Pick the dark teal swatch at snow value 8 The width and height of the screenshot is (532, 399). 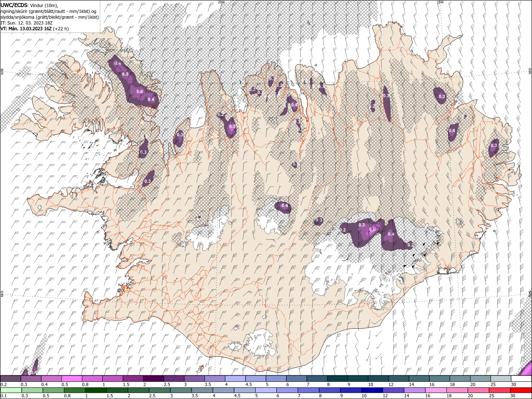(x=337, y=379)
